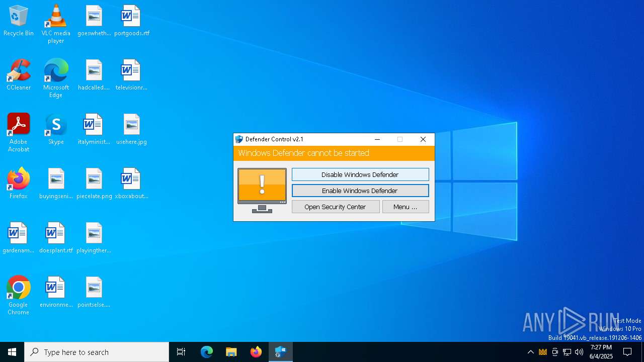Select the xboxabout... document icon
Viewport: 644px width, 362px height.
(131, 184)
